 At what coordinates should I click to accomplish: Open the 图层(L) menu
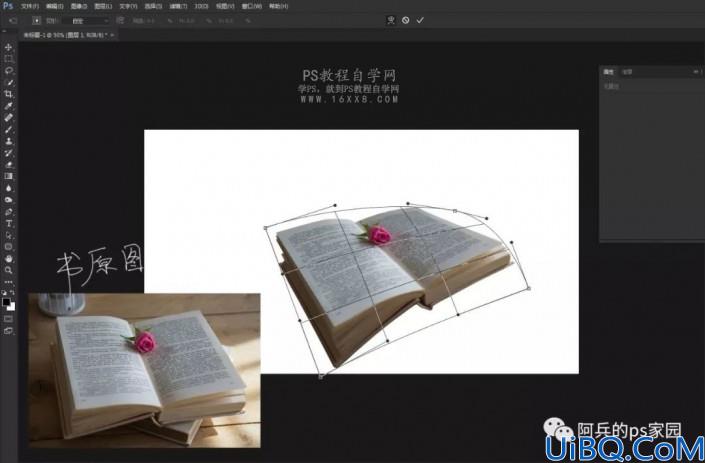[x=103, y=6]
